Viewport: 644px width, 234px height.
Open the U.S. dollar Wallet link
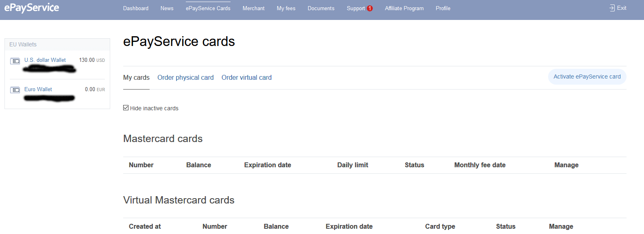click(45, 60)
